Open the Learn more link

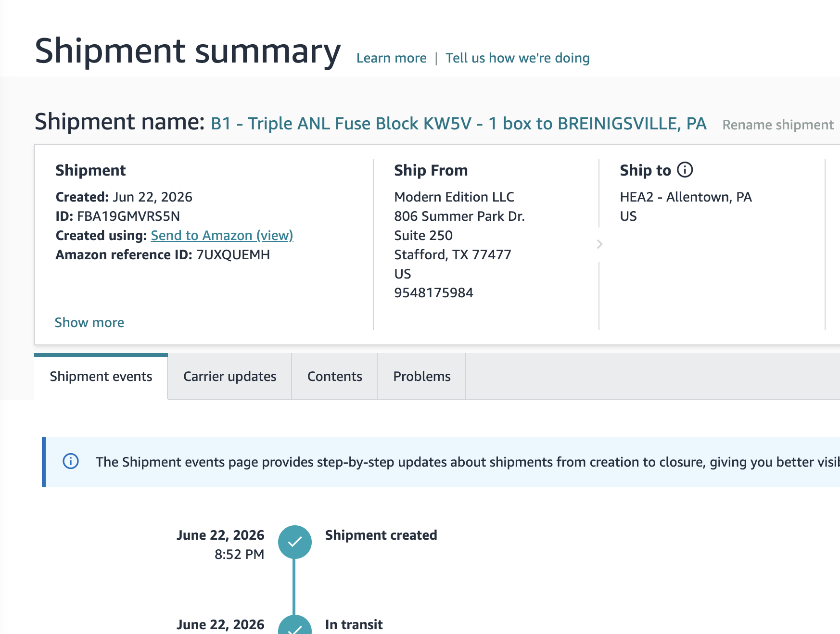tap(391, 58)
